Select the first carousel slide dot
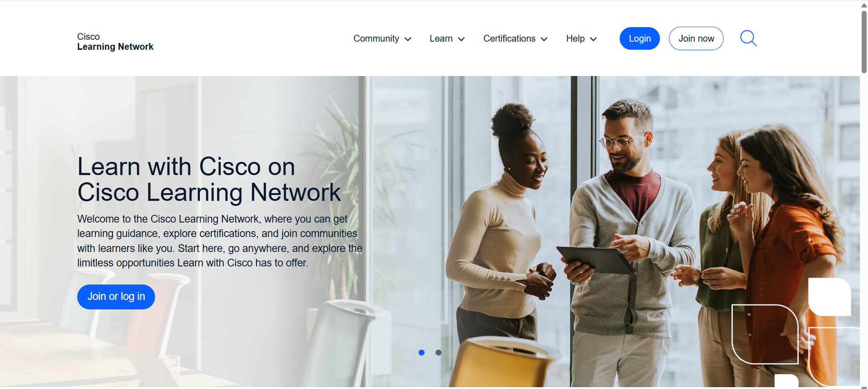Screen dimensions: 868x389 click(x=422, y=352)
